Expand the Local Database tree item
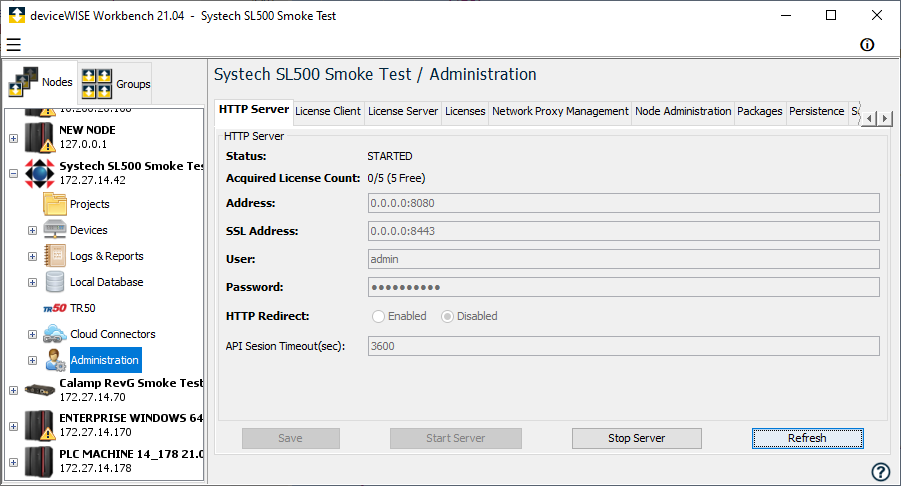This screenshot has width=901, height=486. [33, 283]
